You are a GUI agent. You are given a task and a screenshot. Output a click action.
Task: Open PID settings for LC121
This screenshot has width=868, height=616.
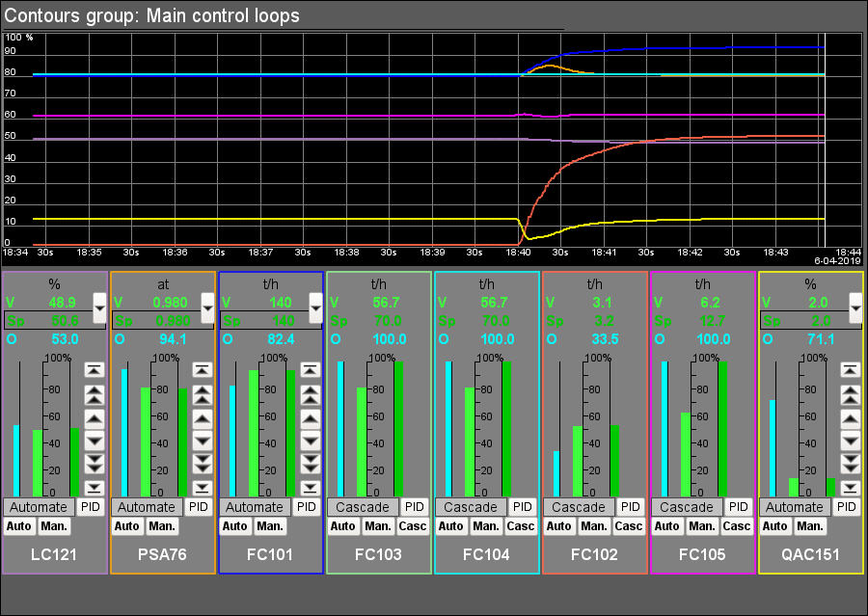tap(91, 507)
